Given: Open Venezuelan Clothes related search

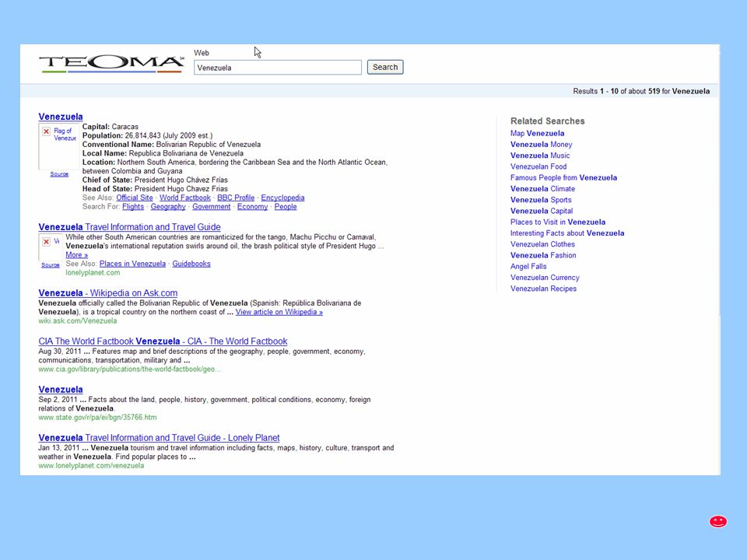Looking at the screenshot, I should (x=542, y=244).
